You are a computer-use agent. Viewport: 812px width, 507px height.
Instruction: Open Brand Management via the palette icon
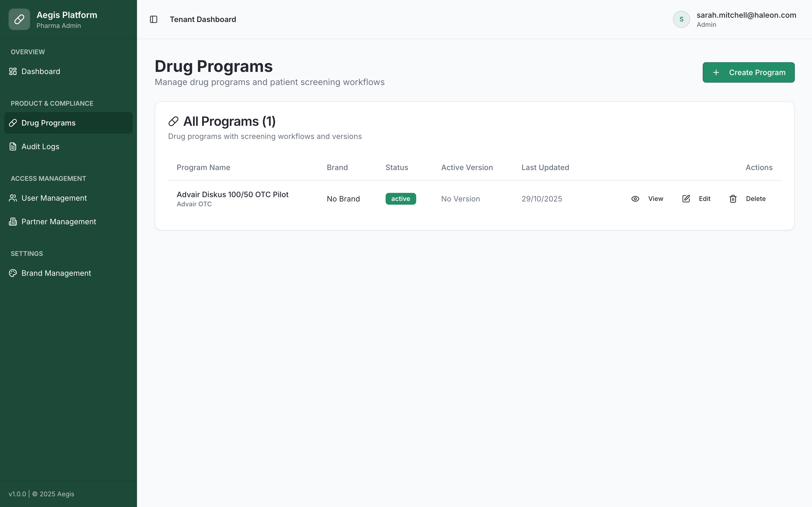[13, 273]
